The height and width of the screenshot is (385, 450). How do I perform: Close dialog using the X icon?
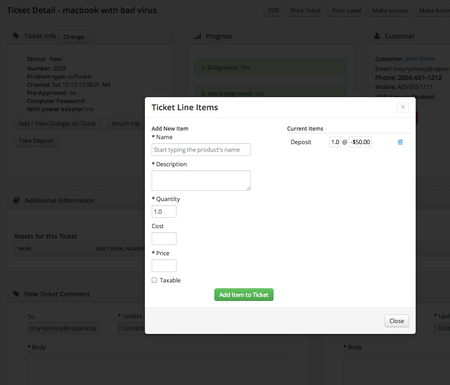click(x=403, y=107)
